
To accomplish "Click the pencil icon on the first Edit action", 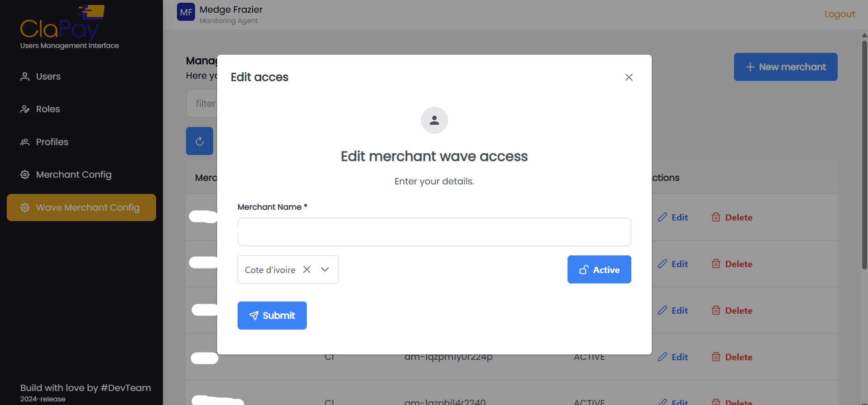I will (663, 217).
